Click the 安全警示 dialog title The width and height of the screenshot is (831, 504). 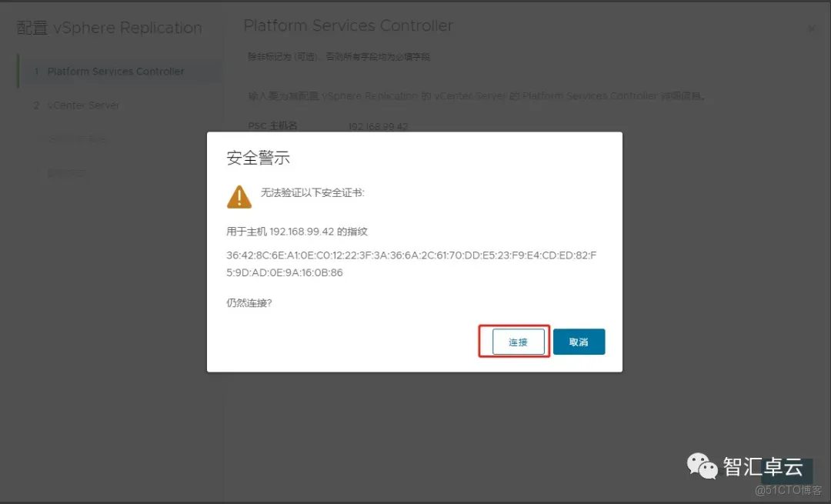258,158
